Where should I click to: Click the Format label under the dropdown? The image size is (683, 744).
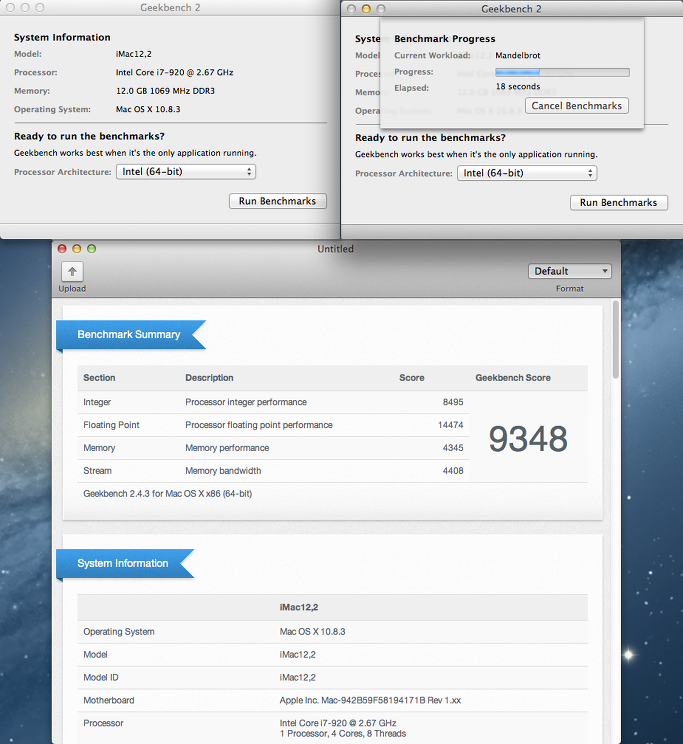570,288
